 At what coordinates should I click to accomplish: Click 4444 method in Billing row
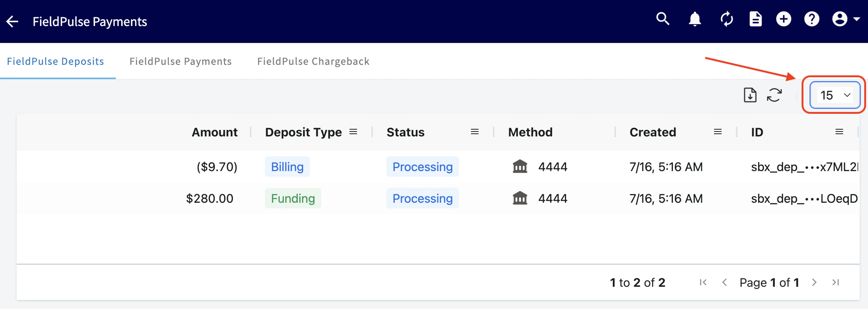[x=553, y=167]
